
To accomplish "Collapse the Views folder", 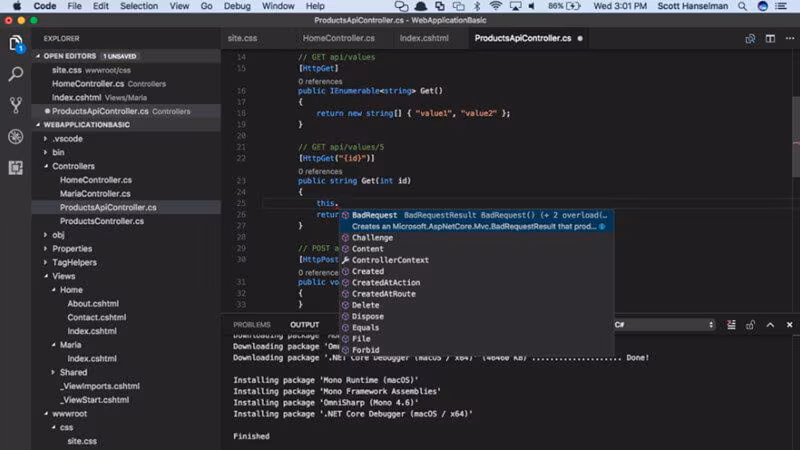I will click(x=45, y=277).
